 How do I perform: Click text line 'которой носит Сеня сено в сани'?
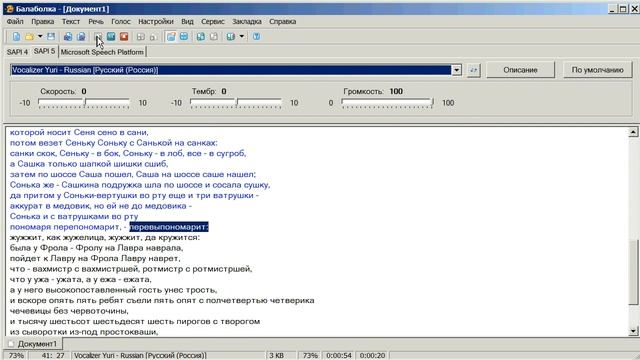click(x=79, y=132)
